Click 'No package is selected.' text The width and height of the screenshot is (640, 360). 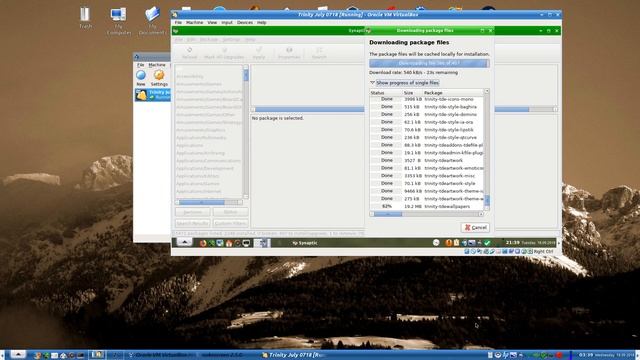point(278,118)
